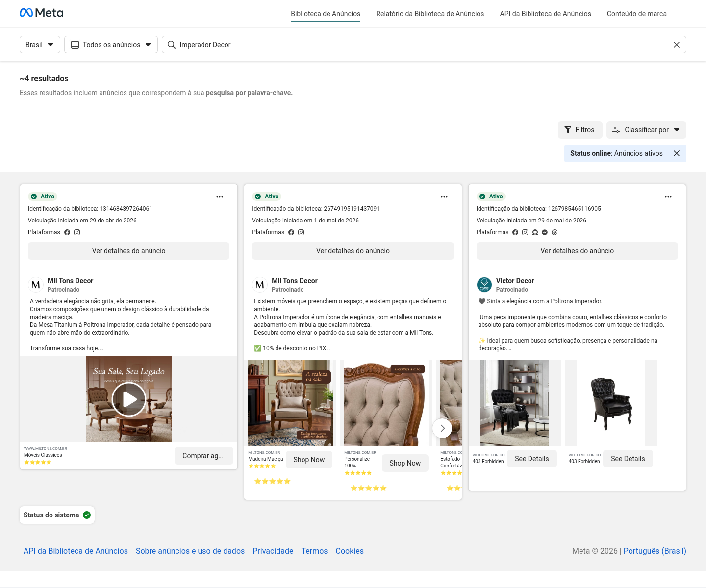The width and height of the screenshot is (706, 588).
Task: Click Audience Network icon on Victor Decor ad
Action: click(535, 232)
